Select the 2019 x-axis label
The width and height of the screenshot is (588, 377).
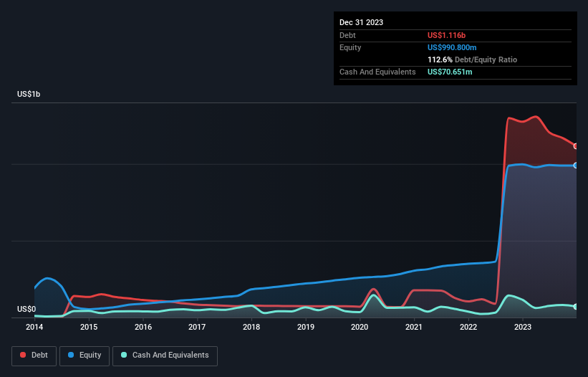(306, 327)
